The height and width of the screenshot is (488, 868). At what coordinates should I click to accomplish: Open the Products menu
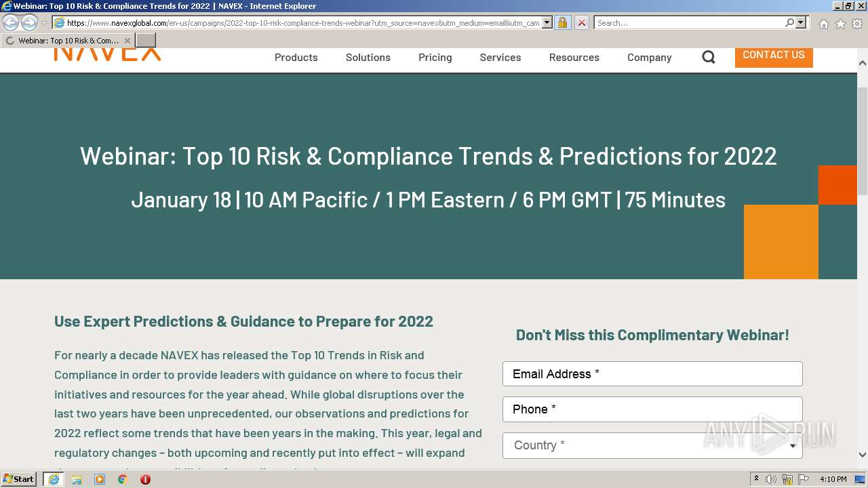pyautogui.click(x=296, y=58)
